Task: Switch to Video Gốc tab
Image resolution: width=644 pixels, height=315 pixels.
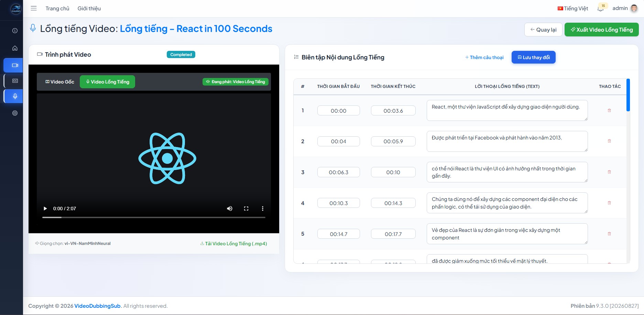Action: (59, 82)
